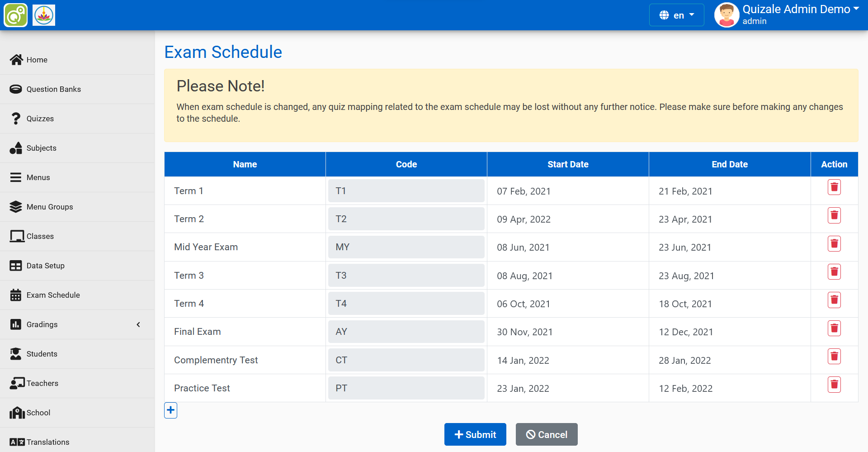
Task: Click the Teachers sidebar icon
Action: click(16, 383)
